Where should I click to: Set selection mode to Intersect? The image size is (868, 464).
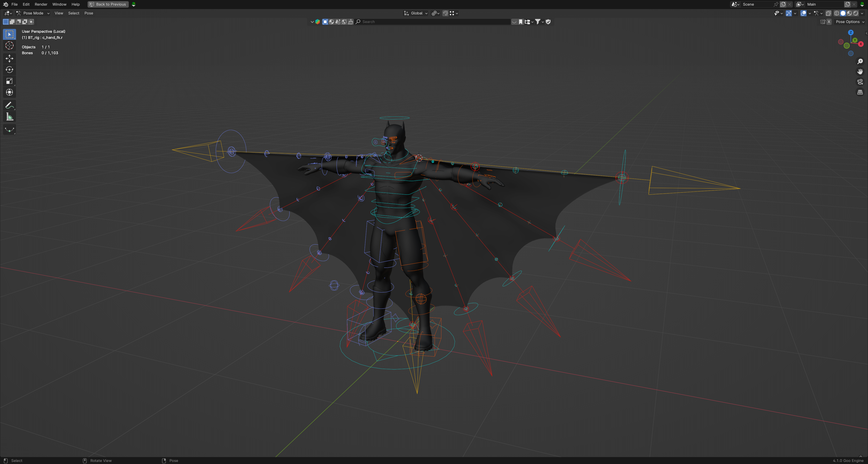(31, 22)
